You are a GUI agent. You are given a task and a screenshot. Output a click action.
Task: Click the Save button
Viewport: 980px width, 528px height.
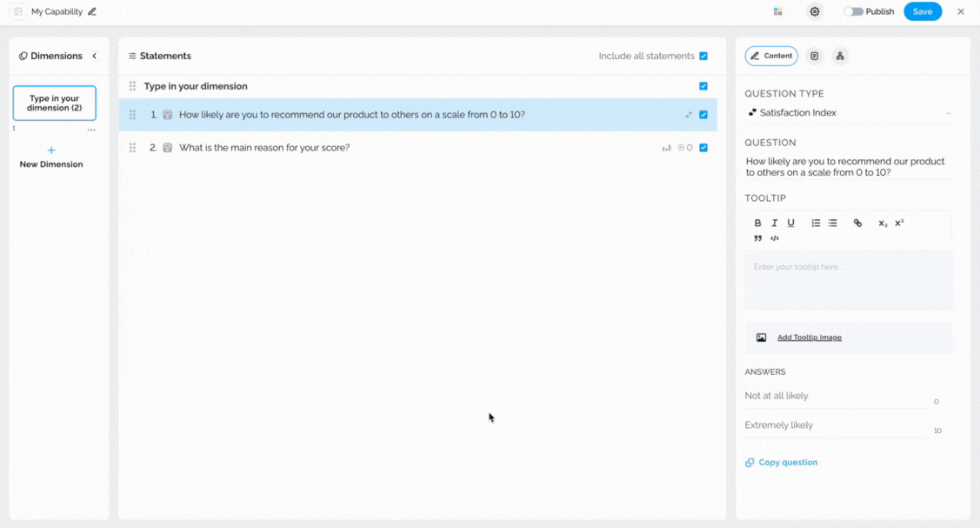[922, 12]
